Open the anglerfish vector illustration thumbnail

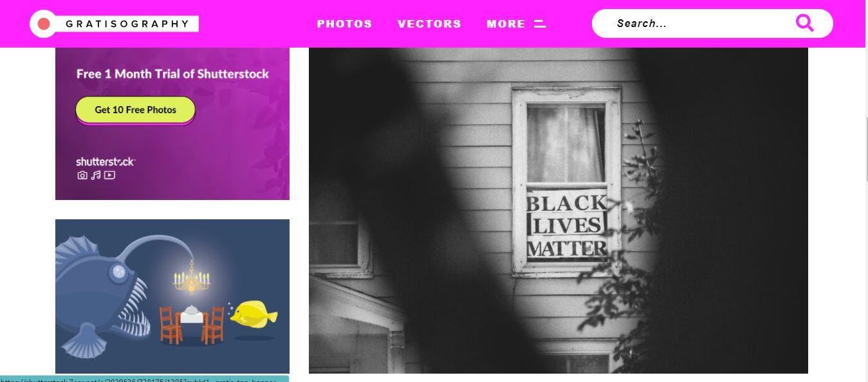tap(172, 296)
